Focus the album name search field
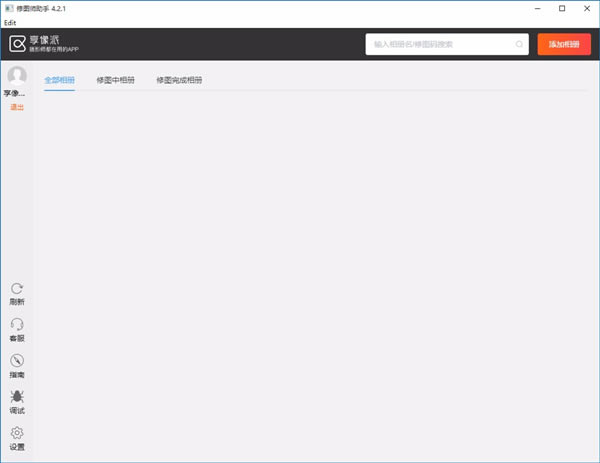 (447, 44)
